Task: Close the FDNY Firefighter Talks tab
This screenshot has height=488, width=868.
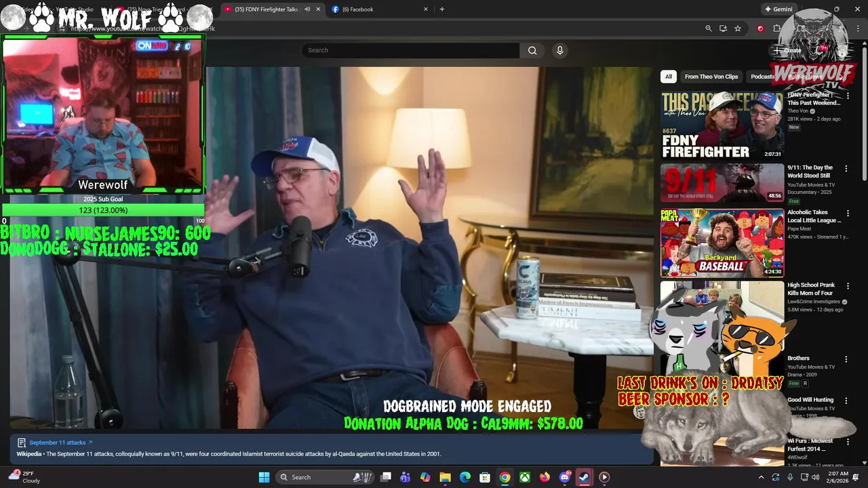Action: [x=318, y=9]
